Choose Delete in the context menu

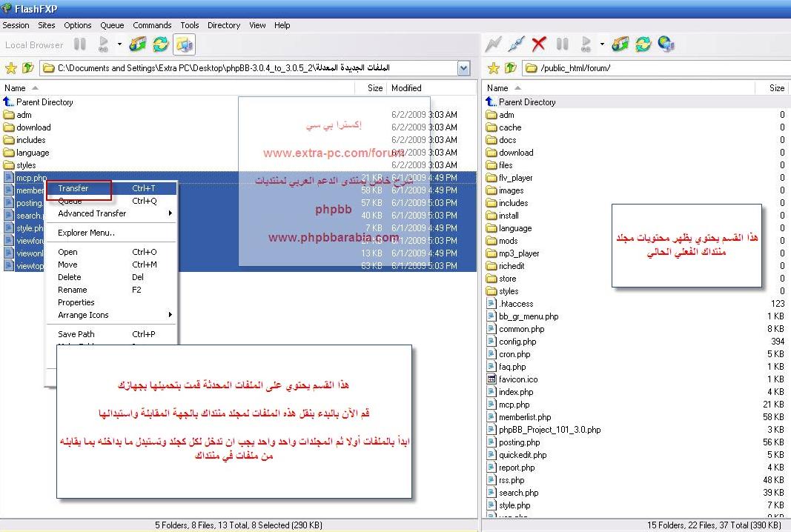[x=111, y=277]
